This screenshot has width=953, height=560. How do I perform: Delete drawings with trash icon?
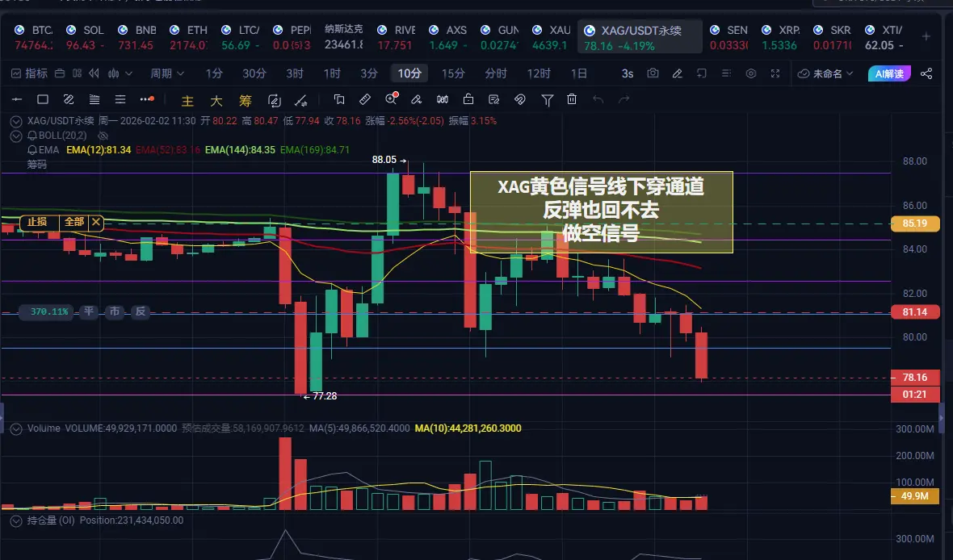pos(572,99)
